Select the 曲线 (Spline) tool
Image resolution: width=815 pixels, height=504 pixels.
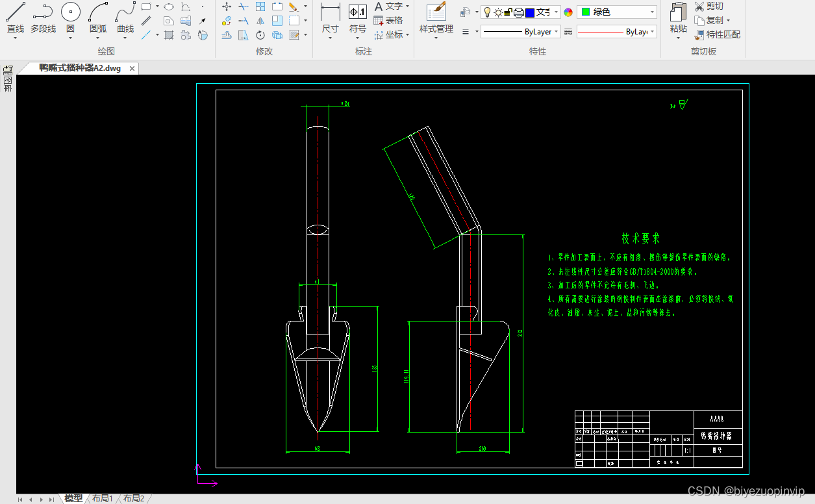tap(125, 18)
